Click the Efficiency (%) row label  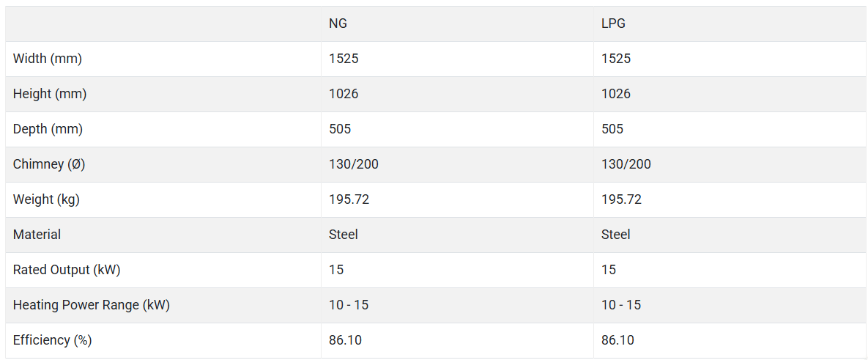52,341
